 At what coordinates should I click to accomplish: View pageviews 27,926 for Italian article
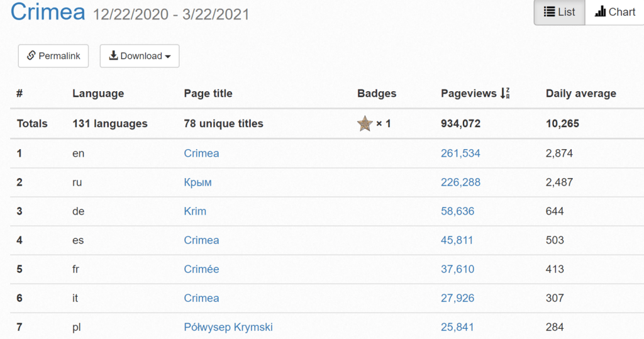(x=457, y=298)
